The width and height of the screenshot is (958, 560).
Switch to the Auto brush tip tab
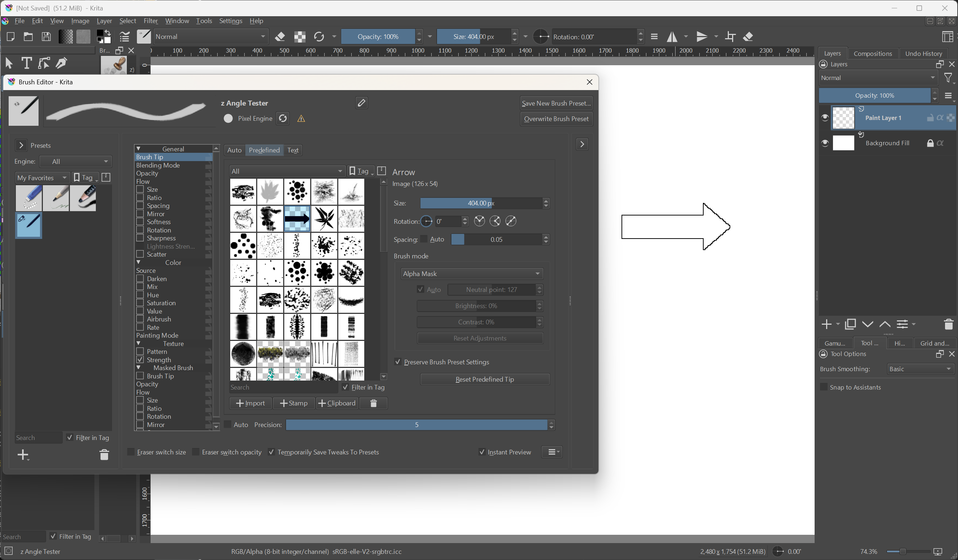[234, 150]
